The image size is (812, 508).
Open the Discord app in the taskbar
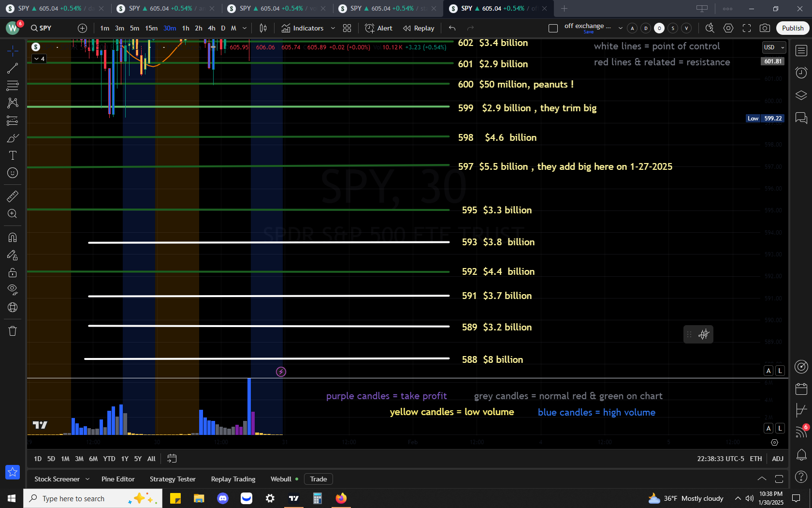tap(223, 498)
